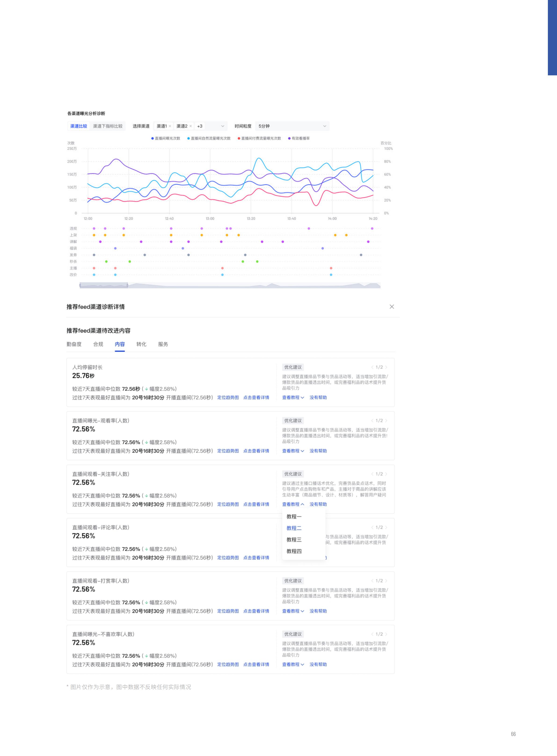Viewport: 557px width, 756px height.
Task: Select 教程四 from tutorial menu
Action: (x=303, y=551)
